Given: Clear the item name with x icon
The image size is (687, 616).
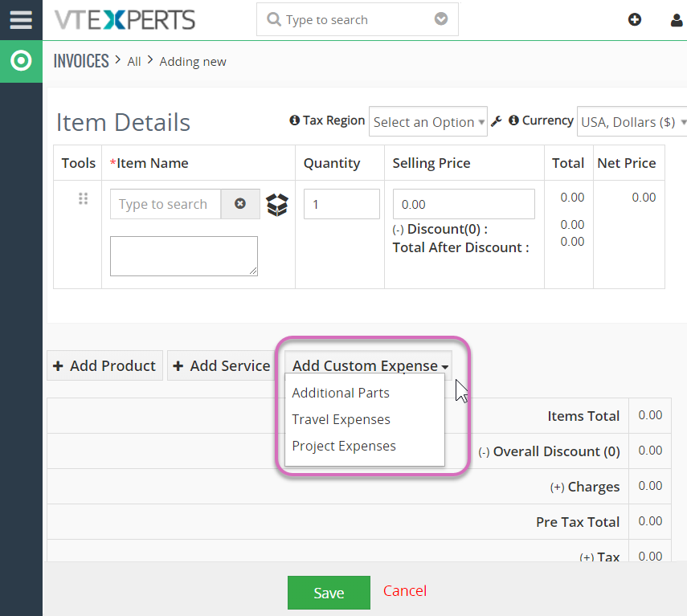Looking at the screenshot, I should pyautogui.click(x=240, y=203).
